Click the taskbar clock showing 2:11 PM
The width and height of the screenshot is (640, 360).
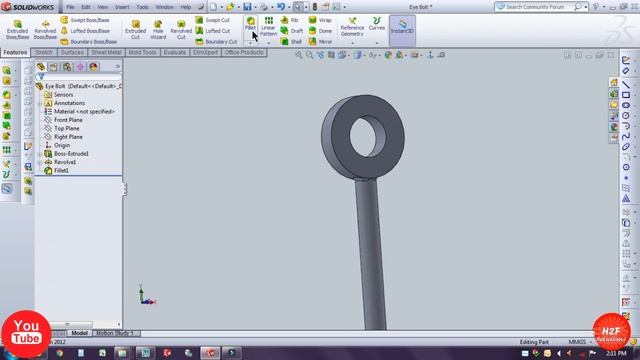[x=616, y=353]
